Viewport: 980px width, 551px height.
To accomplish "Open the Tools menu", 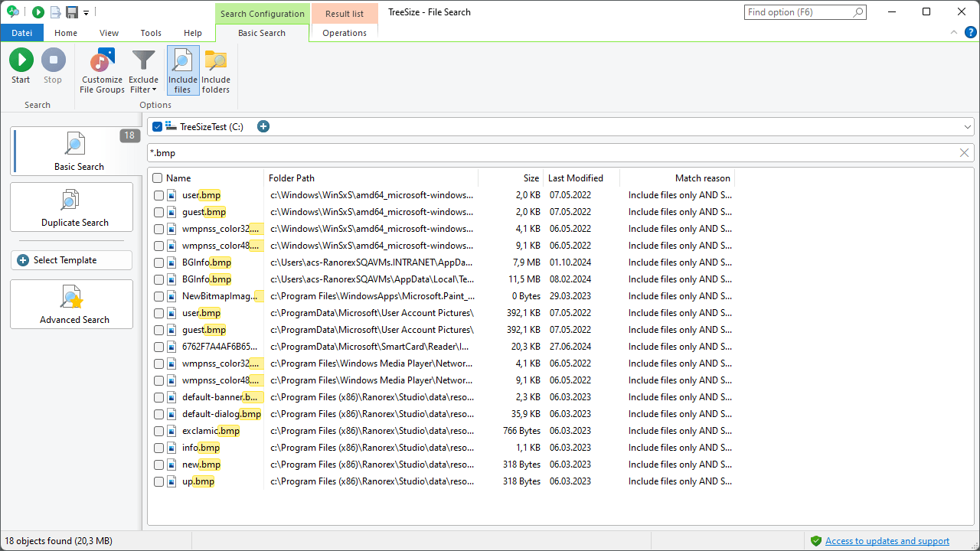I will coord(151,32).
